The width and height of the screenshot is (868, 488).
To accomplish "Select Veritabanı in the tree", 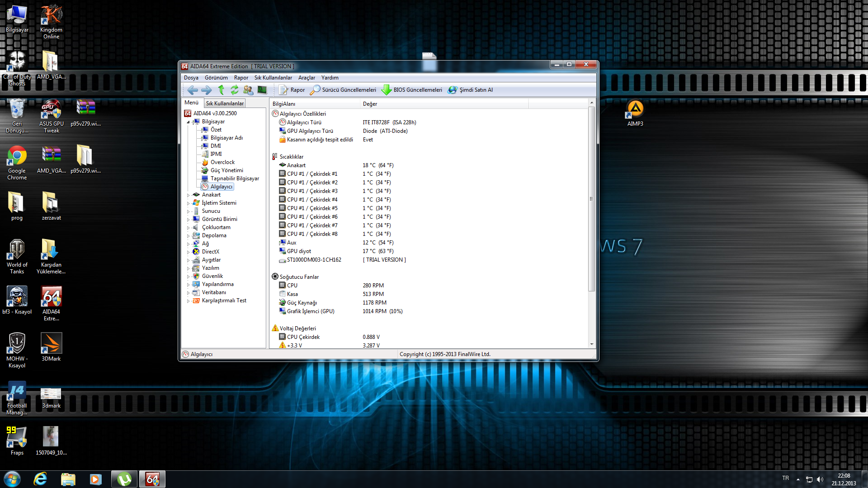I will (x=214, y=292).
